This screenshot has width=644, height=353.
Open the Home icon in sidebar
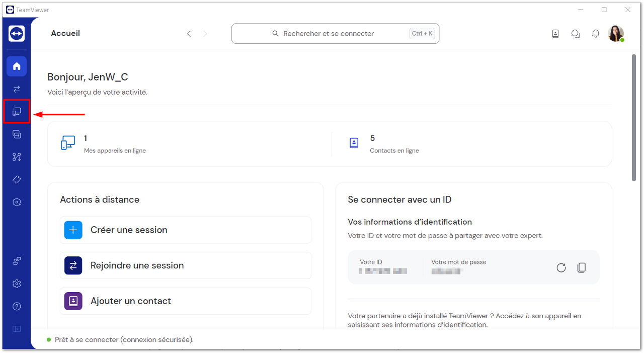(17, 66)
